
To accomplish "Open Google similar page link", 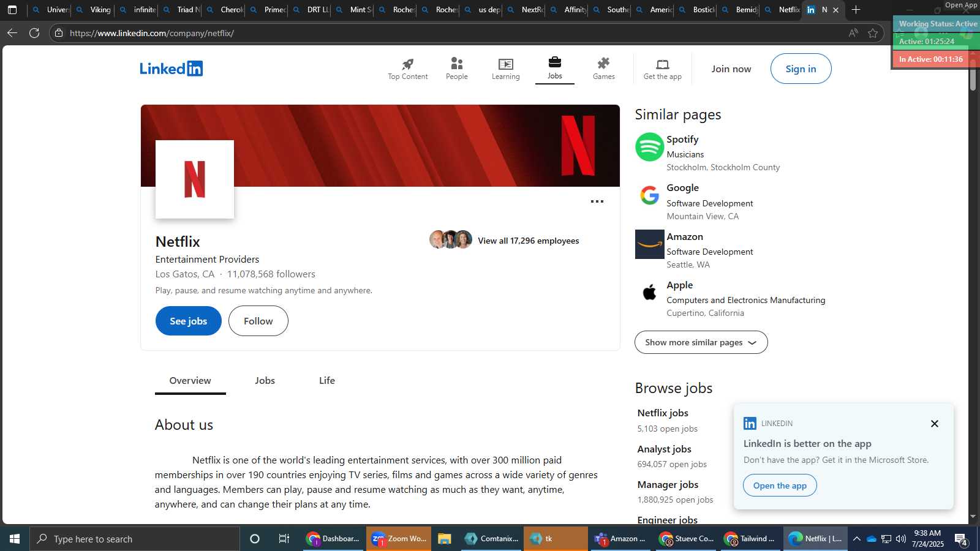I will [682, 188].
